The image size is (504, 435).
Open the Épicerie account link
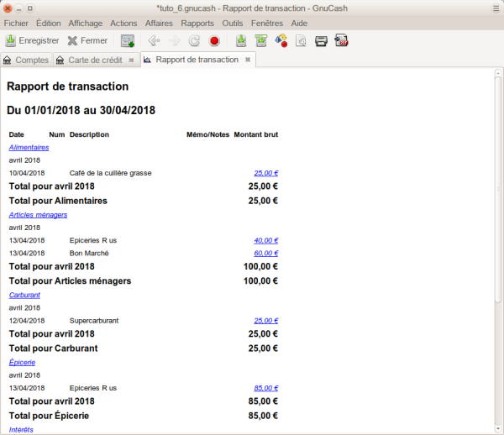tap(22, 362)
